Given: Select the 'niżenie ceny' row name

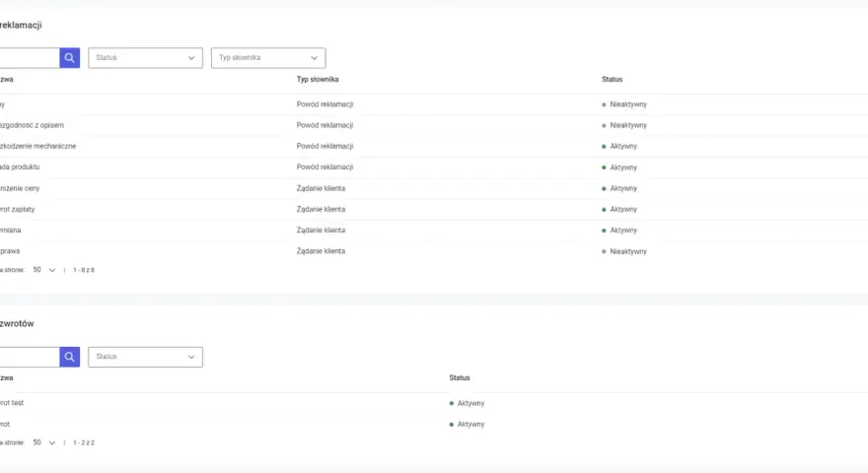Looking at the screenshot, I should [20, 188].
